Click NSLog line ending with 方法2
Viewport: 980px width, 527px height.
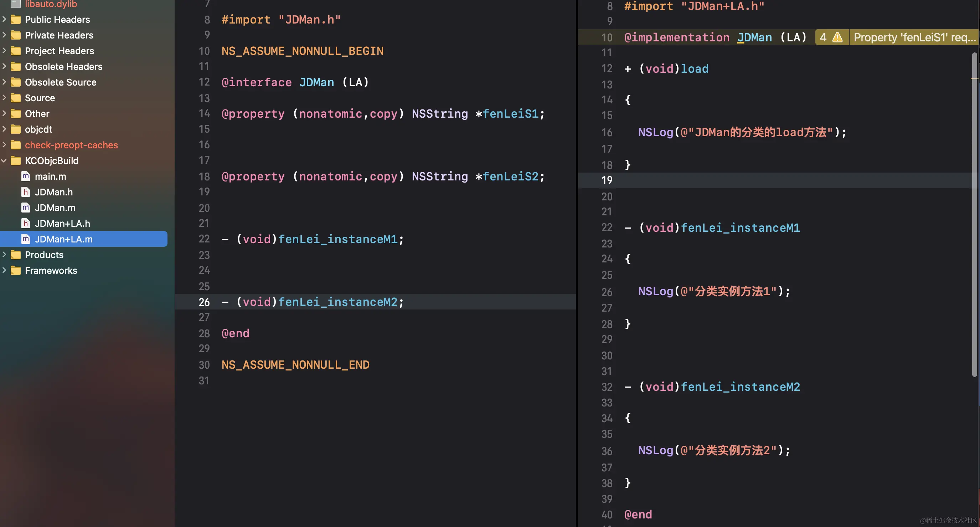(714, 450)
